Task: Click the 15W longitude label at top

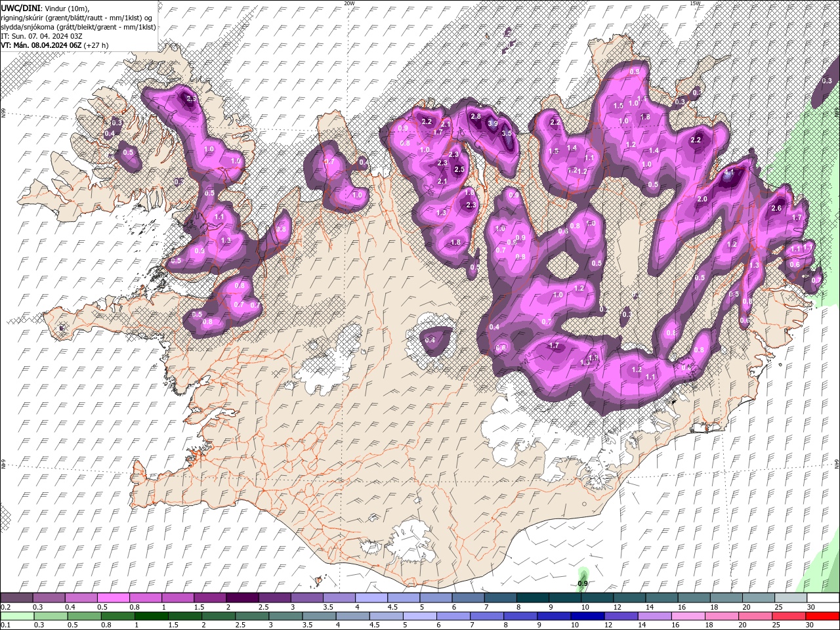Action: pos(695,3)
